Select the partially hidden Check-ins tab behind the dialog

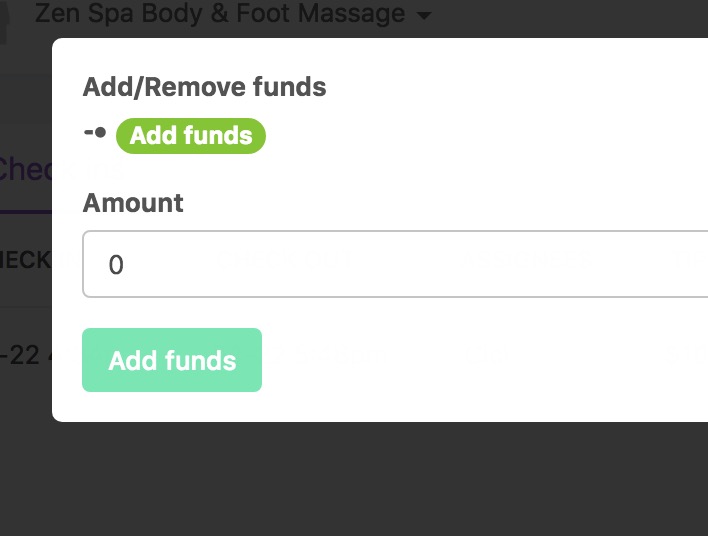[x=25, y=169]
